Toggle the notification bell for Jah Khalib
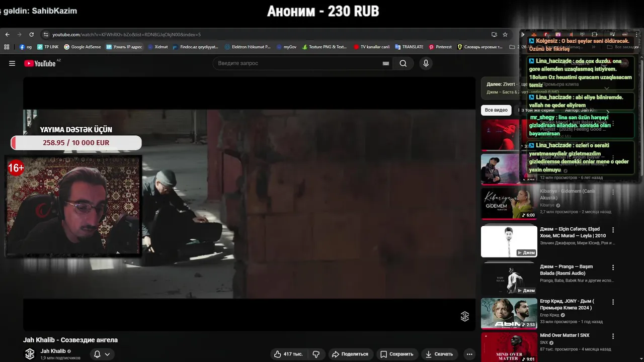 (x=98, y=354)
